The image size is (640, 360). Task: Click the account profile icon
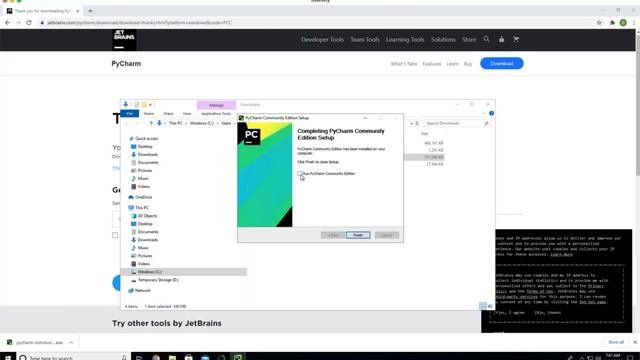click(x=501, y=39)
